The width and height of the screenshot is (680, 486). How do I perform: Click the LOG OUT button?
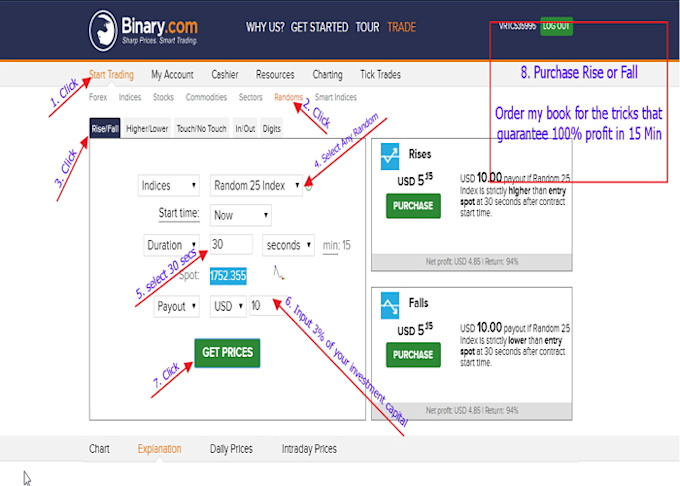[556, 26]
